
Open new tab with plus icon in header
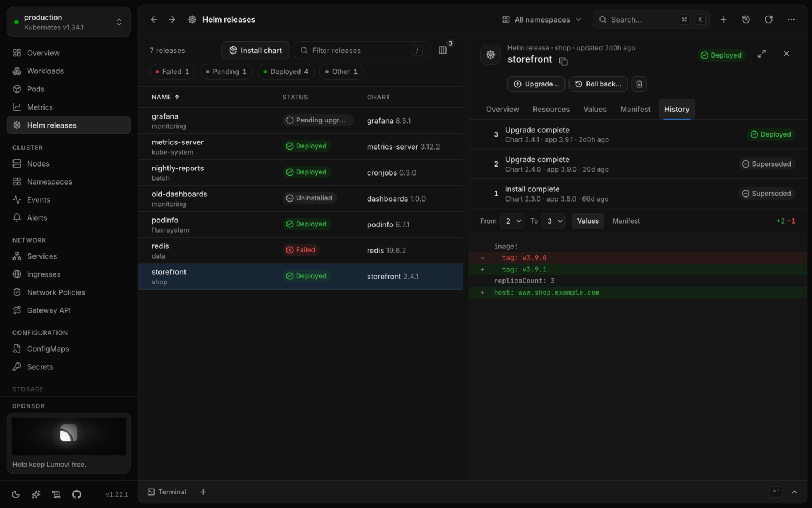(x=723, y=19)
